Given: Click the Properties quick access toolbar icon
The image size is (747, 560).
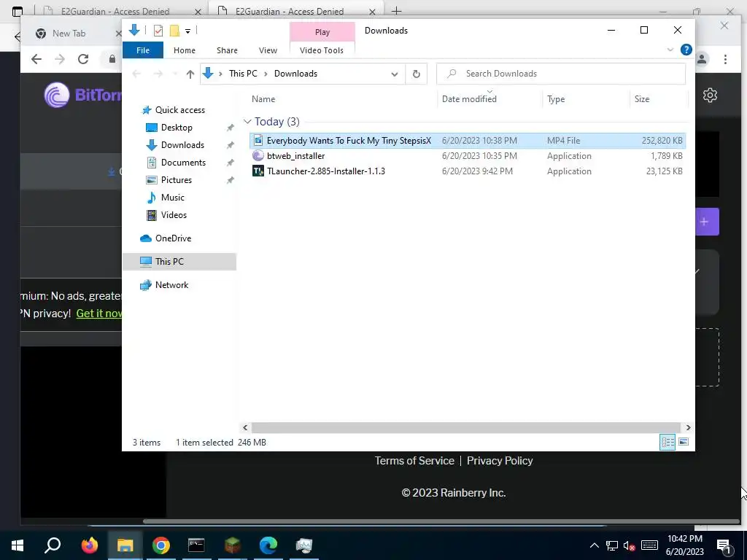Looking at the screenshot, I should tap(158, 31).
